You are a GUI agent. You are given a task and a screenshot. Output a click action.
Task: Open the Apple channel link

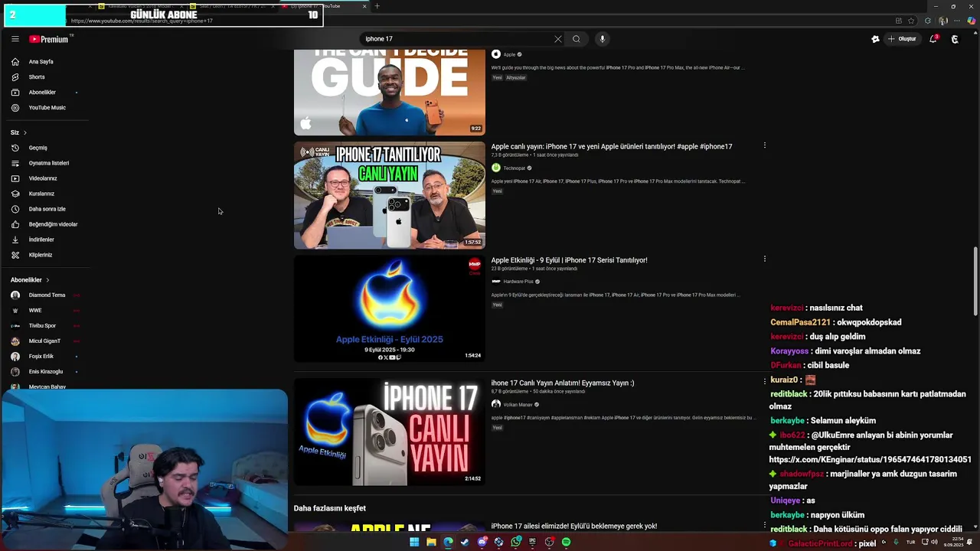click(509, 54)
